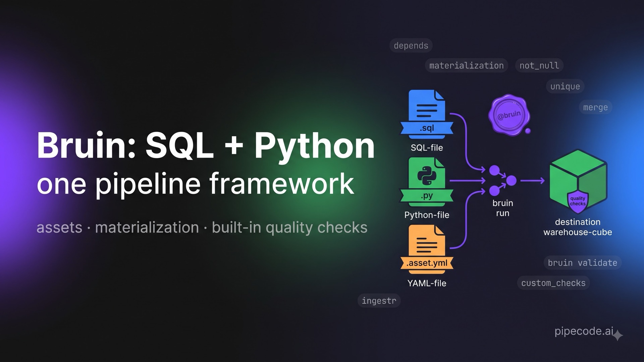Click the SQL-file label
Screen dimensions: 644x362
tap(427, 148)
